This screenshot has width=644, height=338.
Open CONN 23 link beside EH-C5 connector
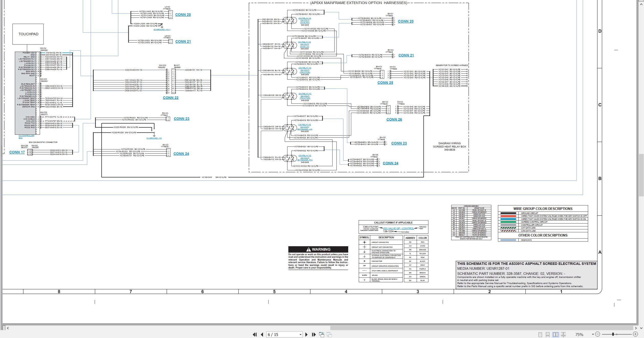[399, 143]
